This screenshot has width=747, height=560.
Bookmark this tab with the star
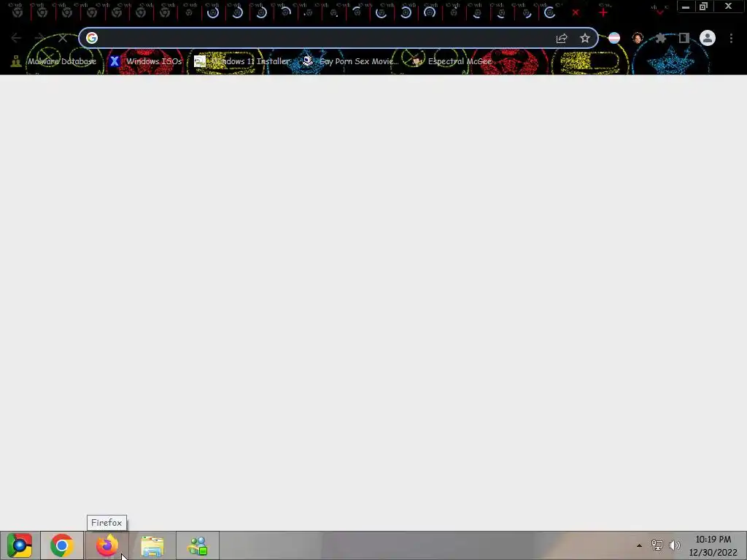point(585,38)
